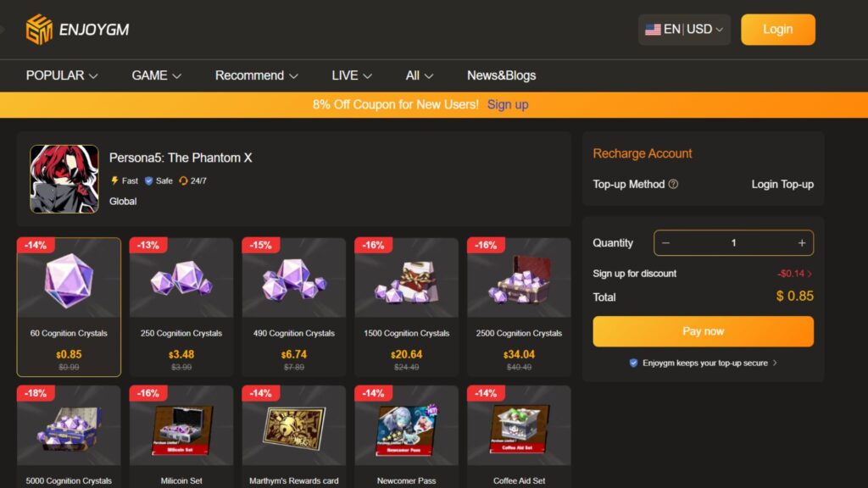Select the Newcomer Pass item
Image resolution: width=868 pixels, height=488 pixels.
pos(406,436)
